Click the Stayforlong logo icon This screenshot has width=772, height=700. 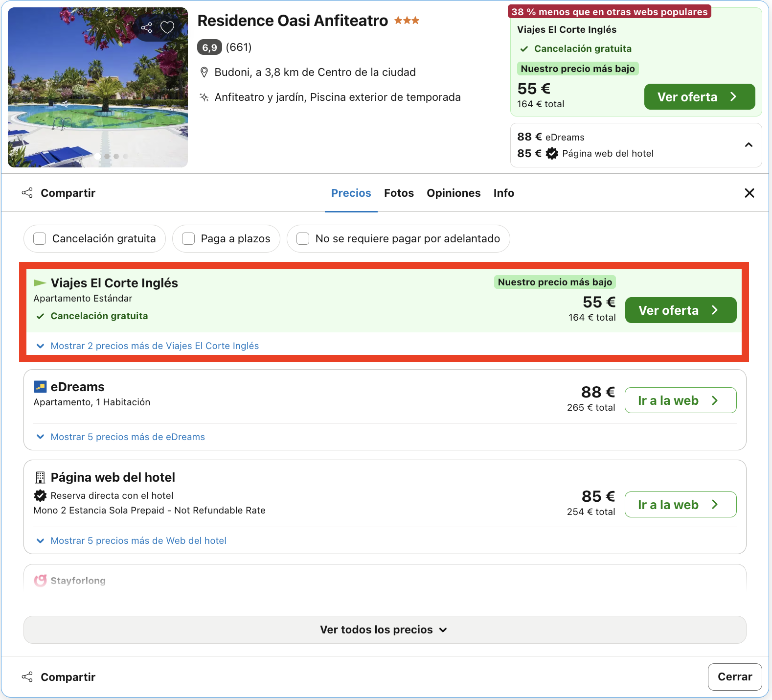coord(40,580)
